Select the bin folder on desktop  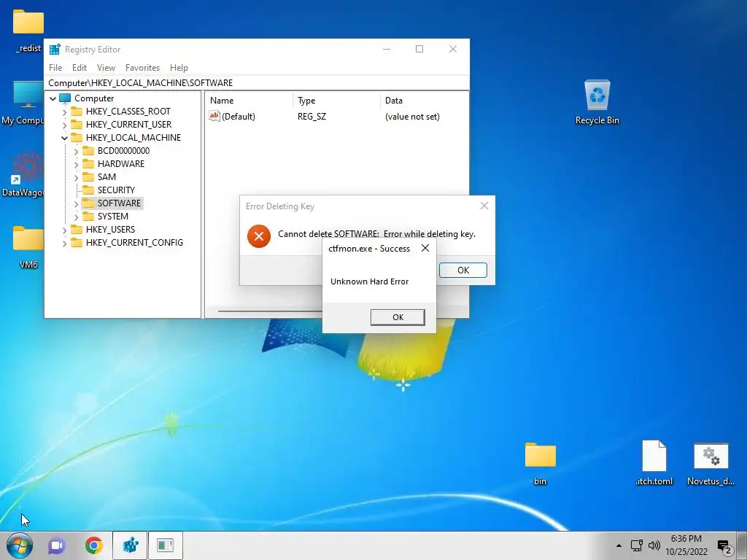point(541,464)
